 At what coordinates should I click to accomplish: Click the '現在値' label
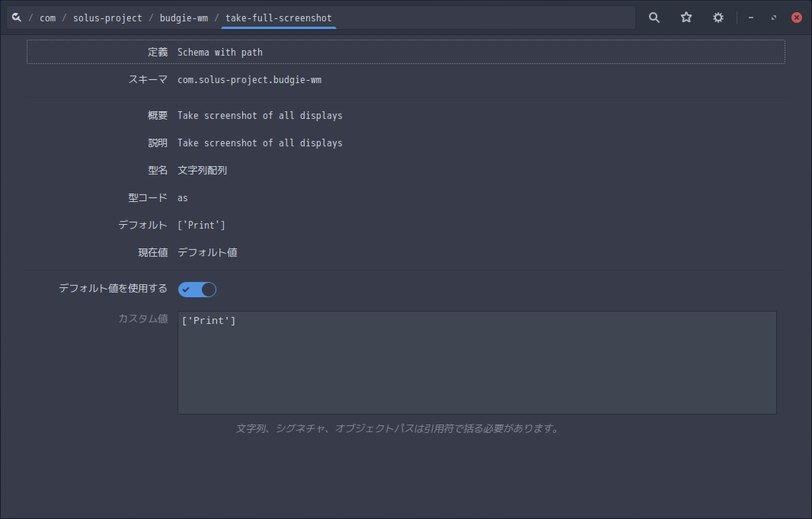[153, 253]
